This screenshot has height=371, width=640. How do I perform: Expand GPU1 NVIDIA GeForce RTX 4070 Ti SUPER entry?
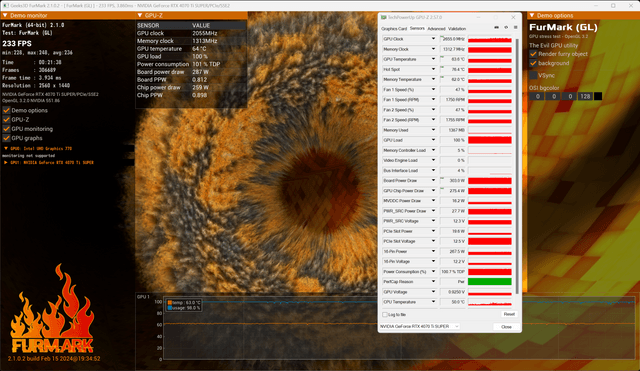6,162
